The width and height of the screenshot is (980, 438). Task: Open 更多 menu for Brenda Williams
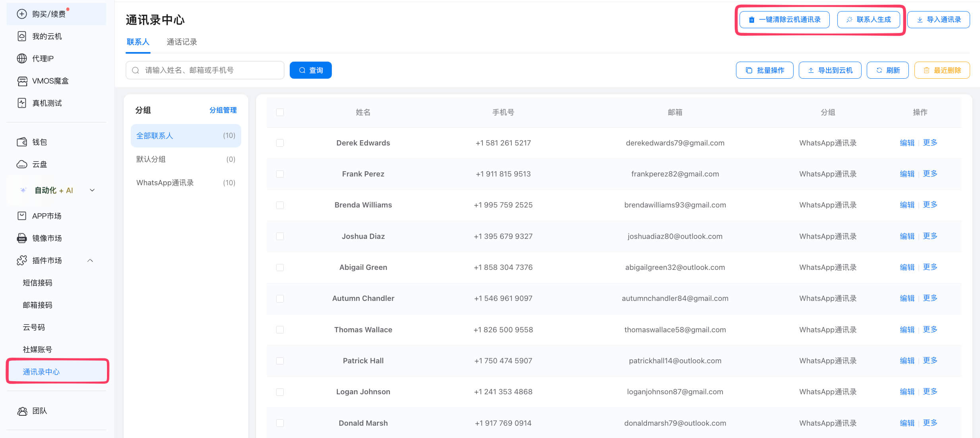tap(930, 205)
